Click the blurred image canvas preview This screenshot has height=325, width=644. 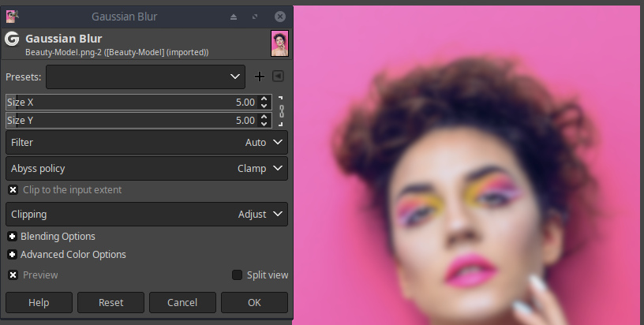(x=468, y=165)
